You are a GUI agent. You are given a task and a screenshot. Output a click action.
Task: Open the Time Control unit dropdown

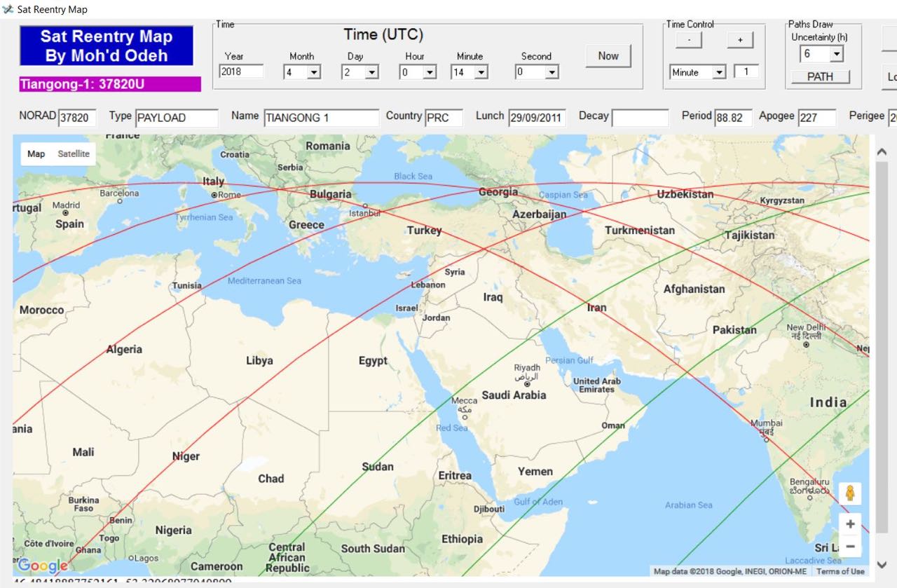click(718, 72)
